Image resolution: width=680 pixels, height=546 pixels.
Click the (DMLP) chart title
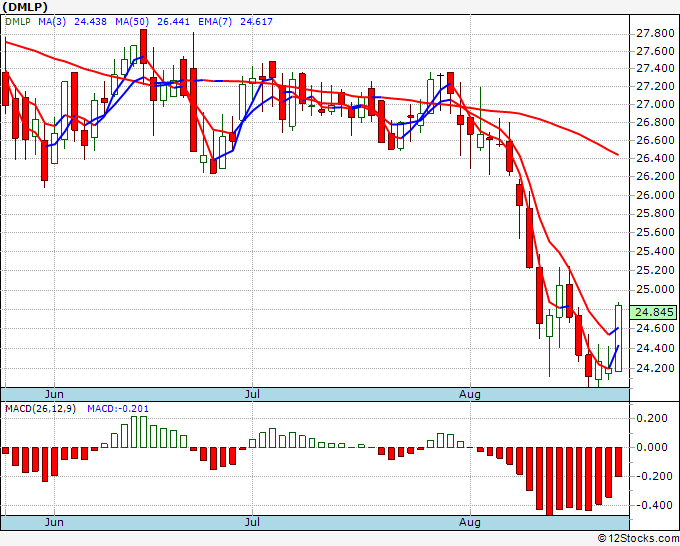click(x=24, y=7)
